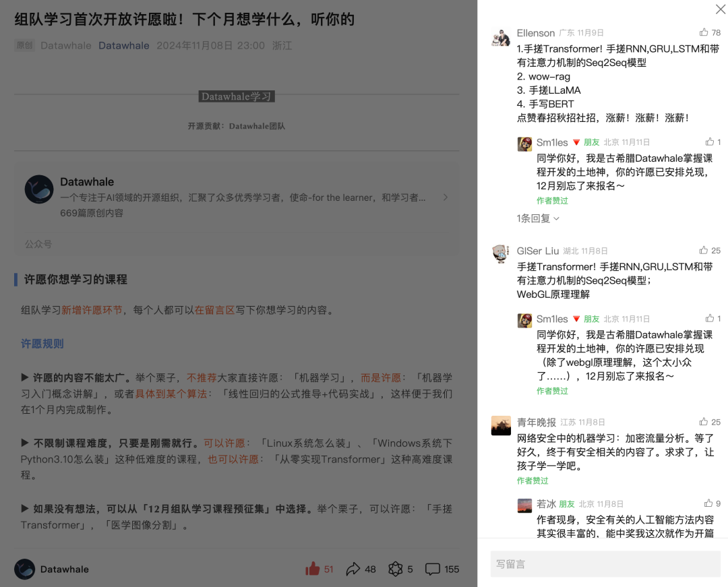The width and height of the screenshot is (728, 587).
Task: Click the Datawhale card title
Action: (87, 182)
